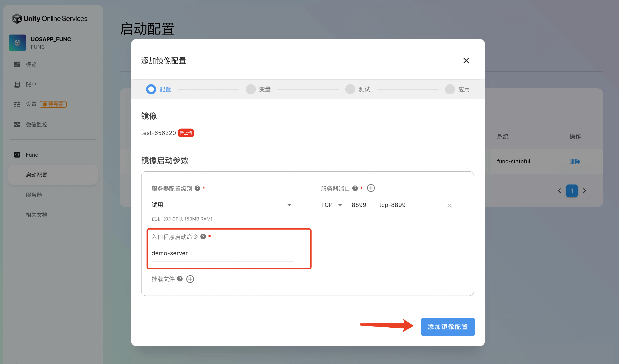Select the 变量 step indicator

click(x=251, y=89)
